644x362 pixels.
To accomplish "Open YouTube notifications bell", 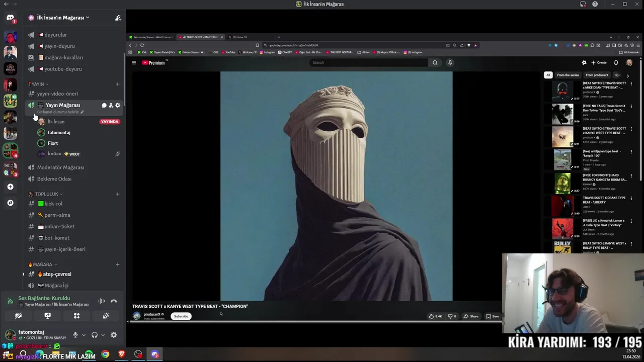I will [616, 63].
